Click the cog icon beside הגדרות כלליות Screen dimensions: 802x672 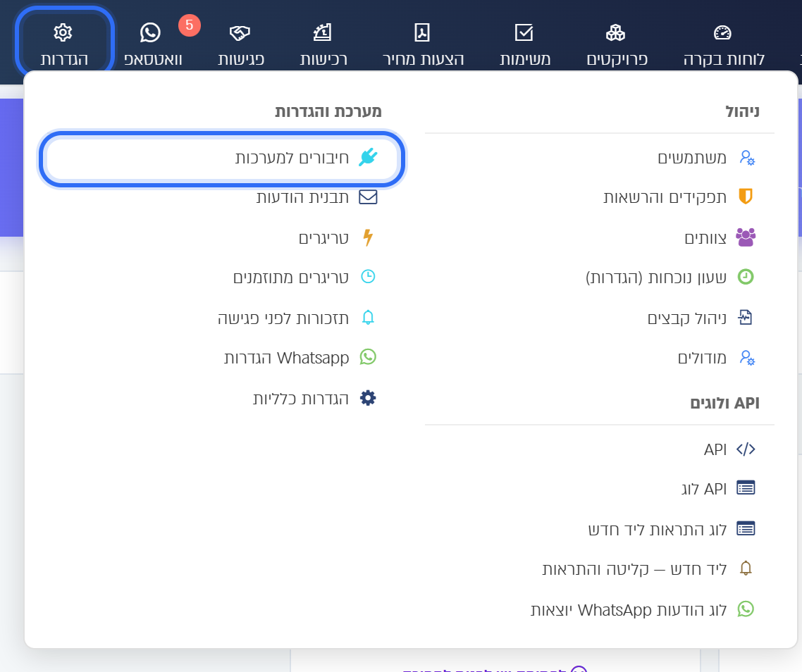point(368,398)
